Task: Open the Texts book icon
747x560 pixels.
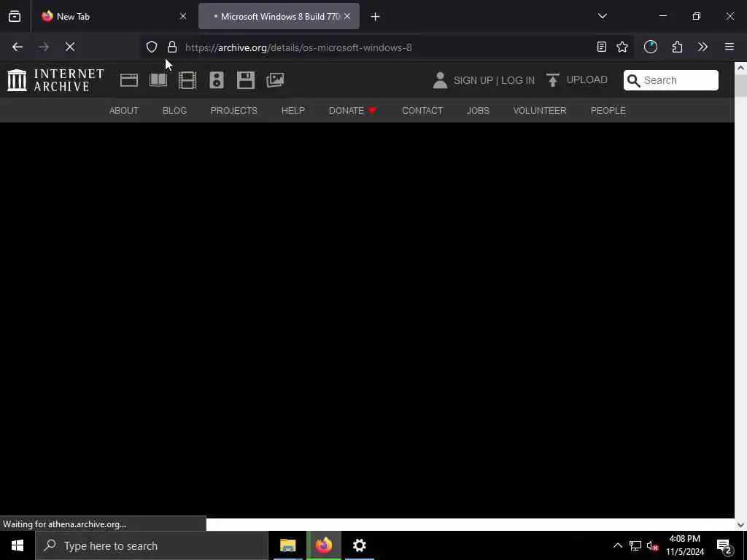Action: point(158,80)
